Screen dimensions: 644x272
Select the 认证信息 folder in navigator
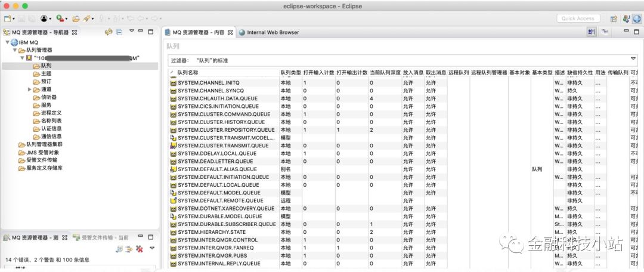click(47, 129)
